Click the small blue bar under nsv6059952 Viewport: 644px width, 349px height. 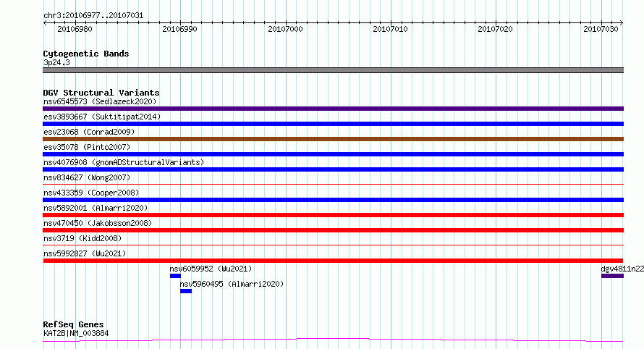(175, 276)
